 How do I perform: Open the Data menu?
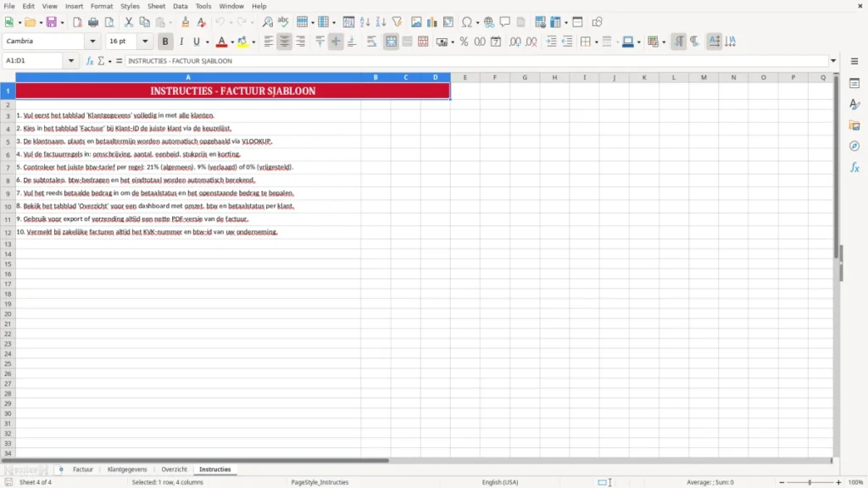180,6
